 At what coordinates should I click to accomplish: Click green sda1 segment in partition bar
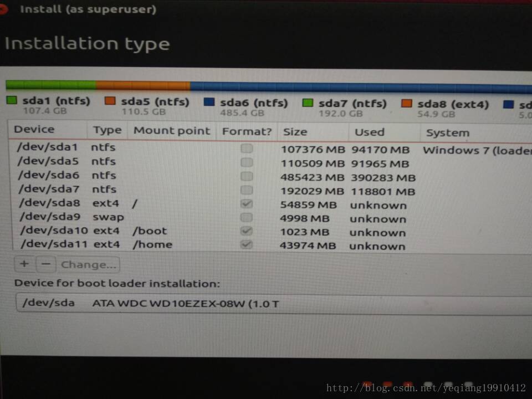coord(51,84)
